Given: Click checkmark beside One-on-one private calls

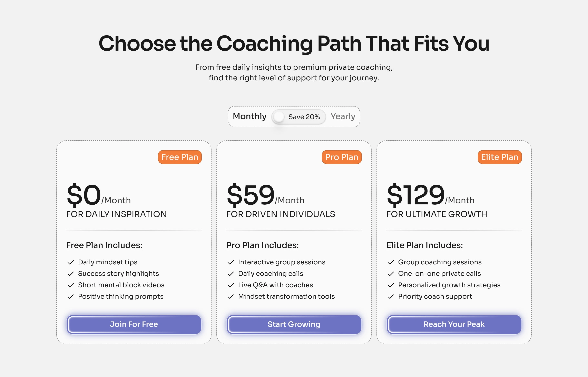Looking at the screenshot, I should (391, 274).
